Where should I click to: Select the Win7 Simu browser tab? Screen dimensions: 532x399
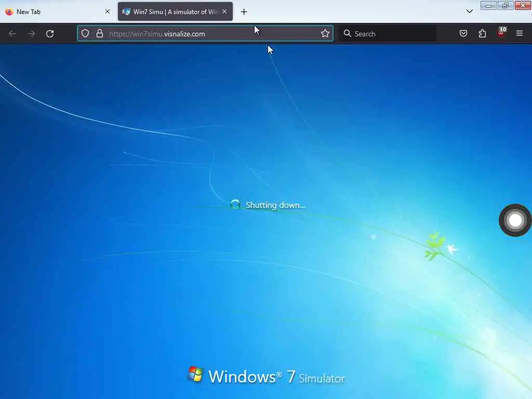click(x=175, y=11)
